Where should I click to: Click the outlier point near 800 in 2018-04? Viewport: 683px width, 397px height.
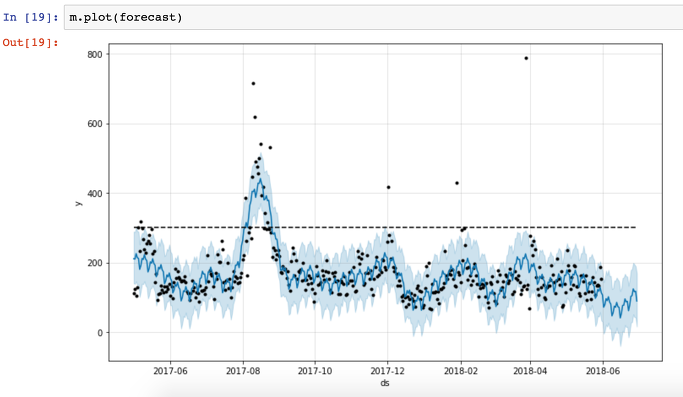click(526, 58)
